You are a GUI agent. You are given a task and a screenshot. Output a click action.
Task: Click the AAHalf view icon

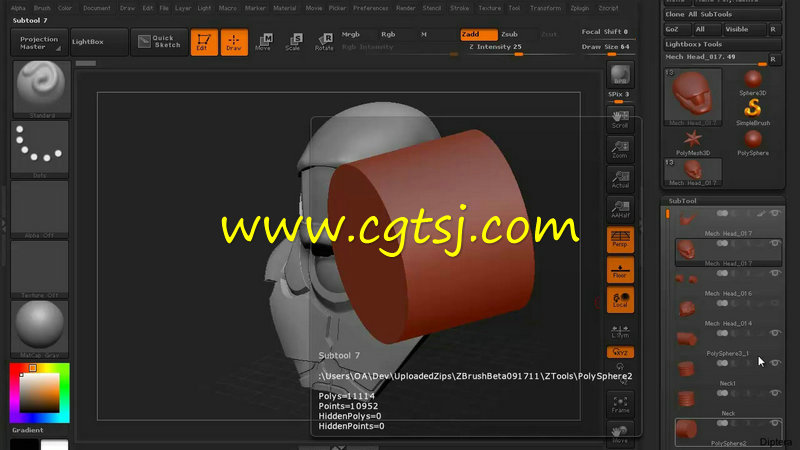click(620, 210)
